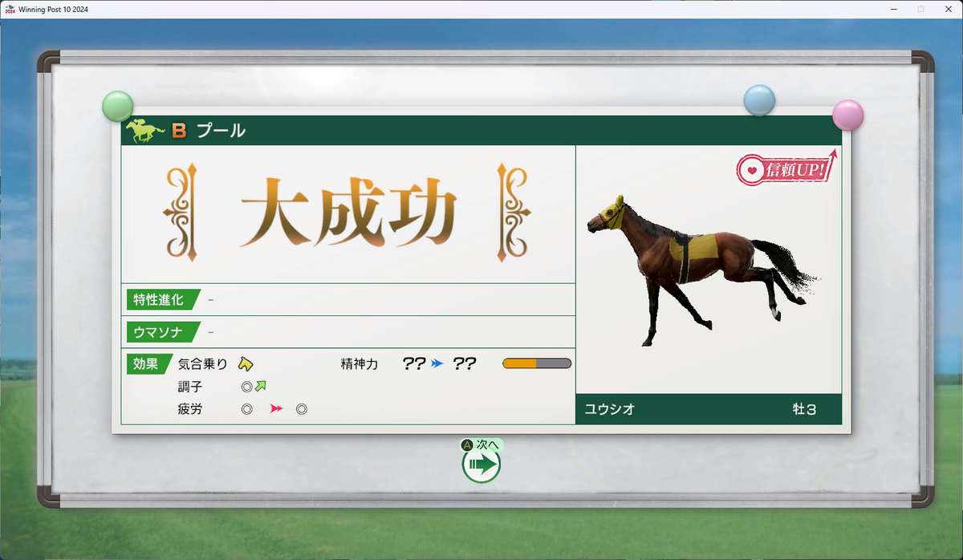Click the running horse image
Screen dimensions: 963x560
pyautogui.click(x=703, y=269)
